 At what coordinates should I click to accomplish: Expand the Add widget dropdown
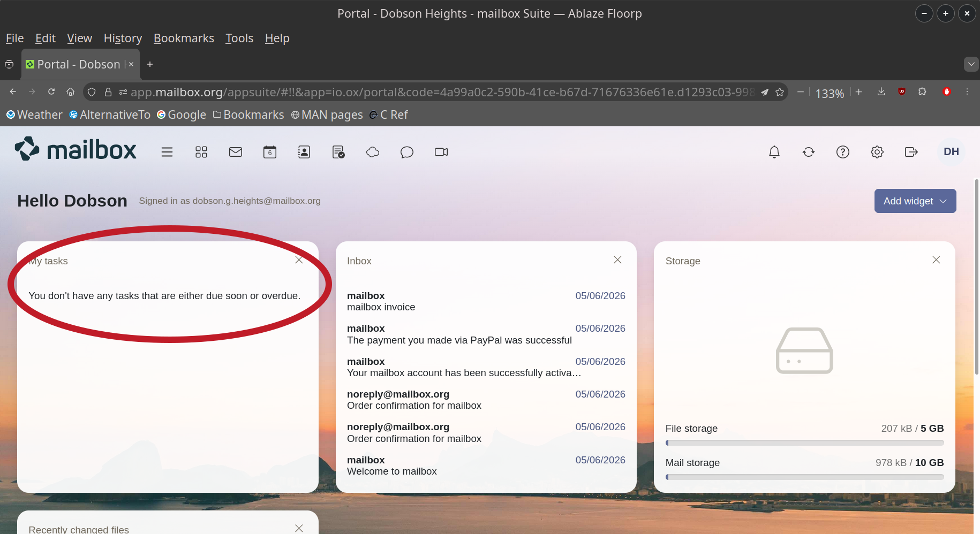915,201
